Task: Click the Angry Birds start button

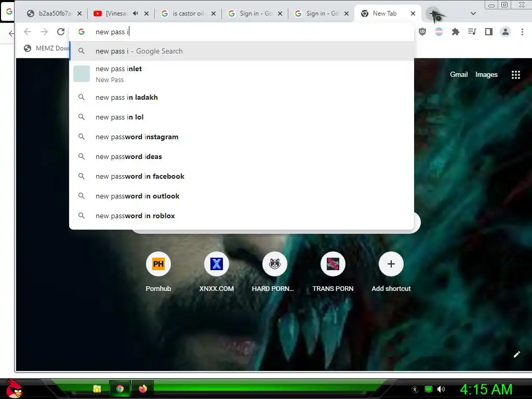Action: pyautogui.click(x=14, y=389)
